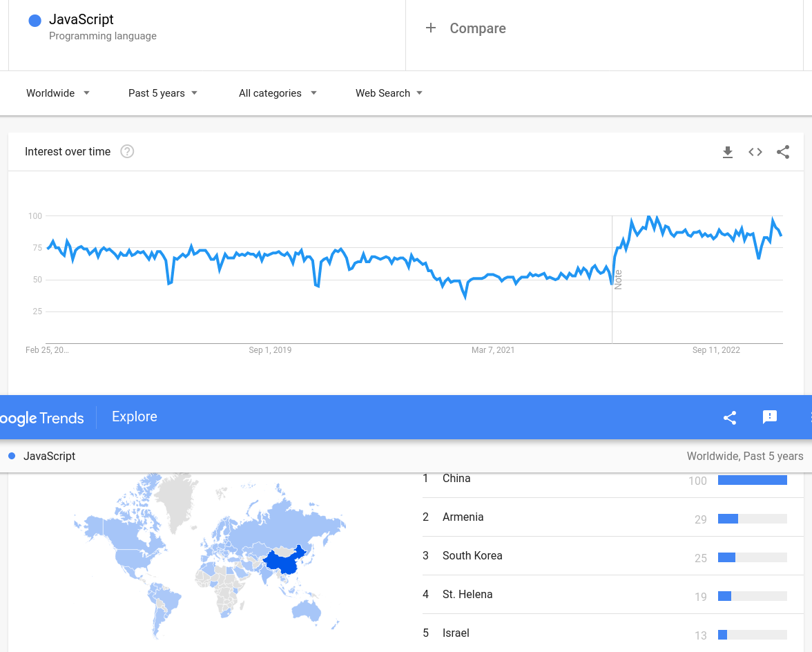812x652 pixels.
Task: Open the Past 5 years dropdown
Action: pyautogui.click(x=163, y=93)
